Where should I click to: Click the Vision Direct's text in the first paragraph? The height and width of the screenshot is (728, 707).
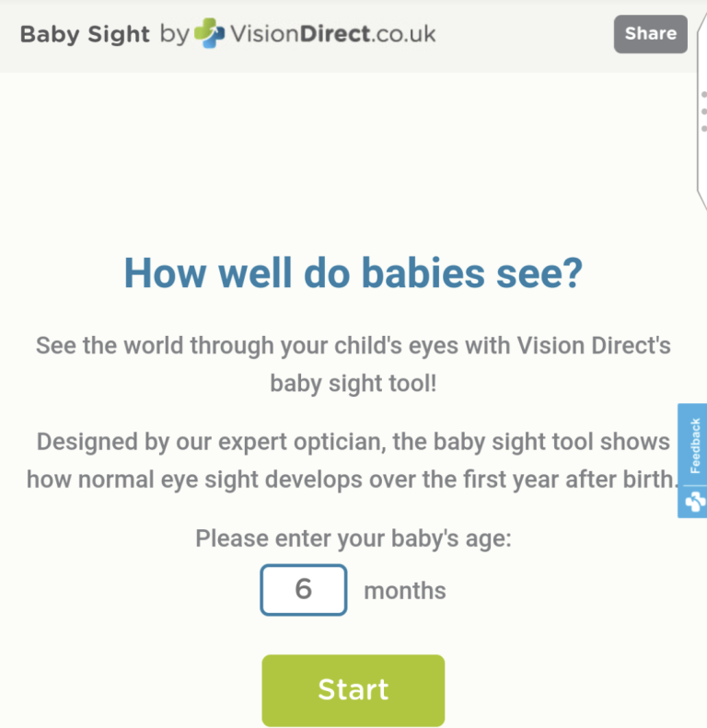(x=594, y=346)
